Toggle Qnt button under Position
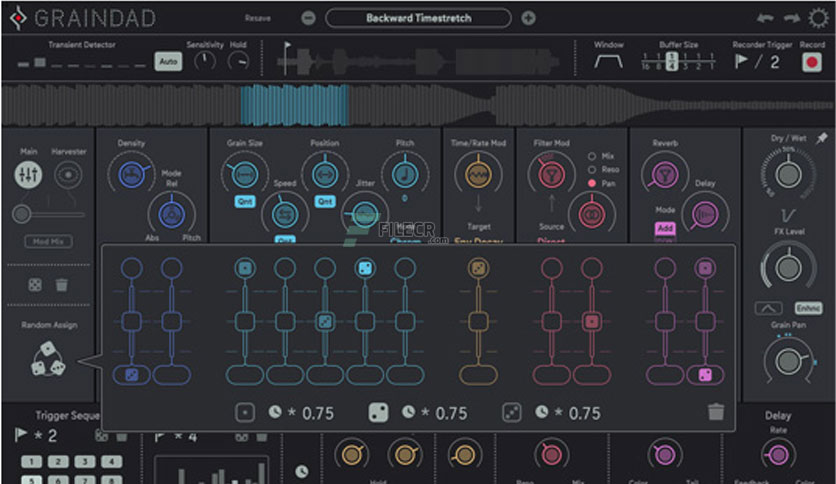 [x=325, y=201]
